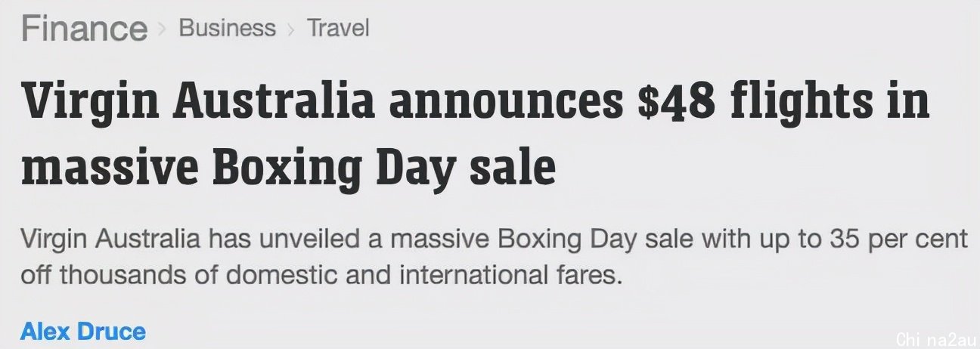The width and height of the screenshot is (980, 349).
Task: Click the headline's first line about $48 flights
Action: (476, 103)
